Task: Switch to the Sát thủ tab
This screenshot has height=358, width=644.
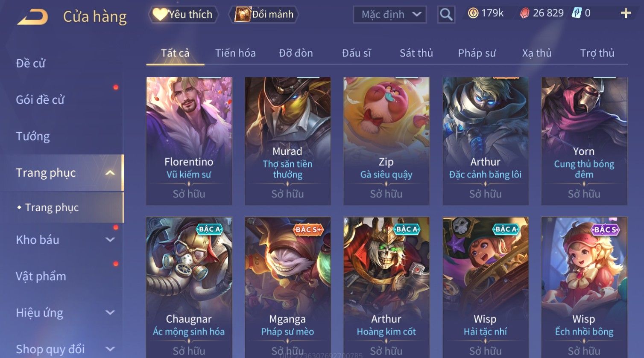Action: [x=416, y=53]
